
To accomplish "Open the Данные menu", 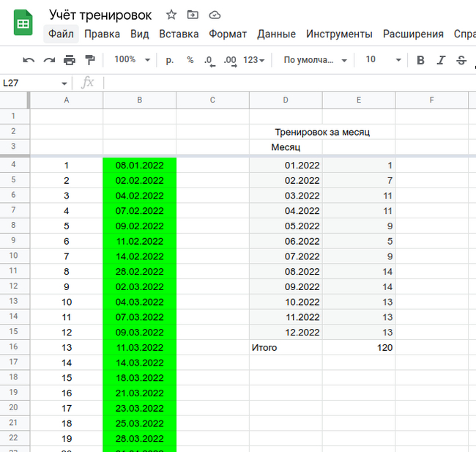I will coord(277,34).
